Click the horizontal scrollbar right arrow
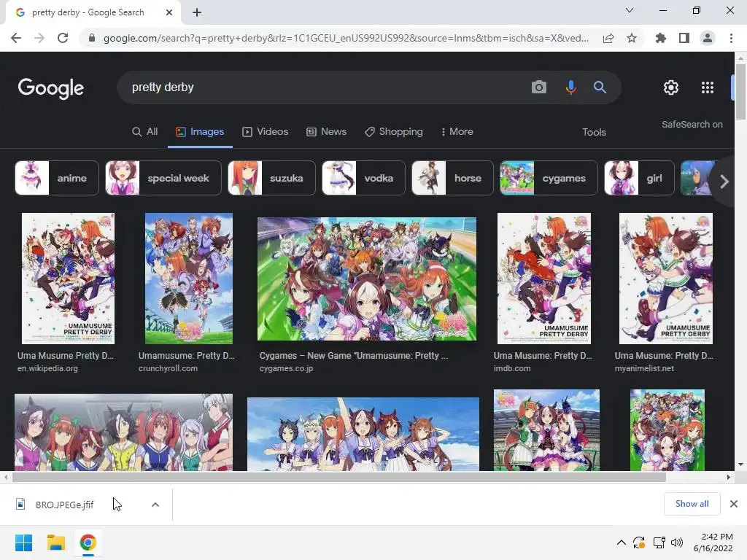Screen dimensions: 747x560 [x=729, y=477]
